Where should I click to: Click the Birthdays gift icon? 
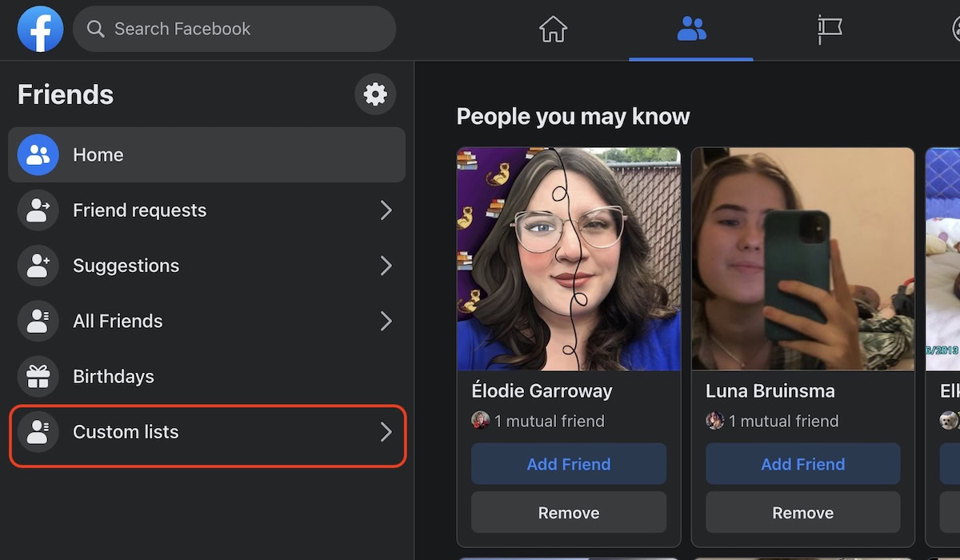[x=38, y=377]
